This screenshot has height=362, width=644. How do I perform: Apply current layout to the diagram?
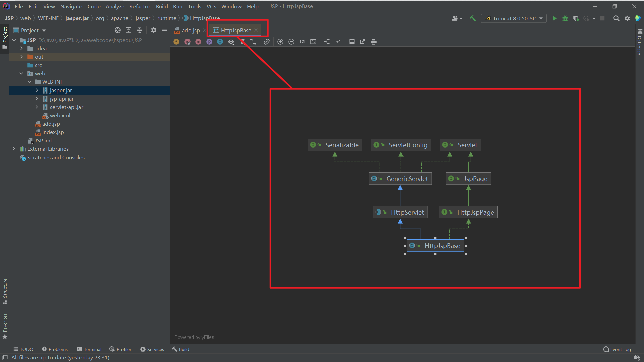327,42
